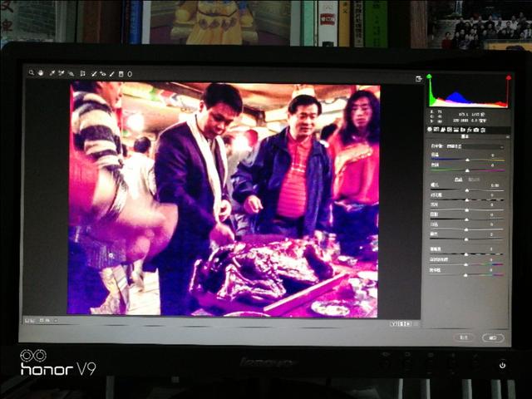532x399 pixels.
Task: Click the Exposure value field
Action: 495,185
